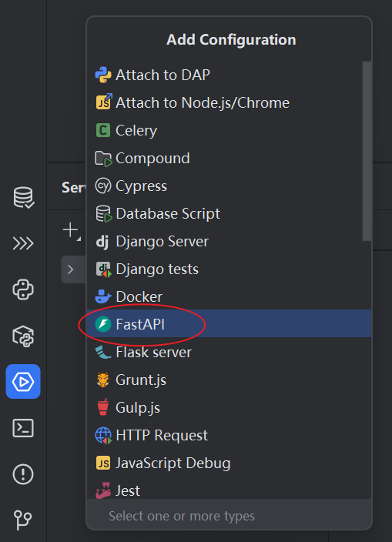Open the Python Console sidebar icon
The height and width of the screenshot is (542, 392).
point(23,289)
